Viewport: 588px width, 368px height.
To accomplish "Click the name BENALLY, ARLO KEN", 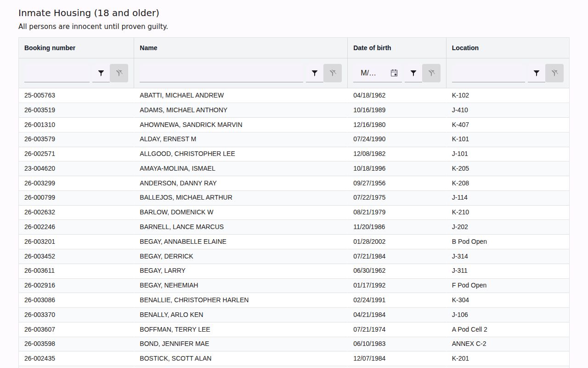I will tap(171, 315).
